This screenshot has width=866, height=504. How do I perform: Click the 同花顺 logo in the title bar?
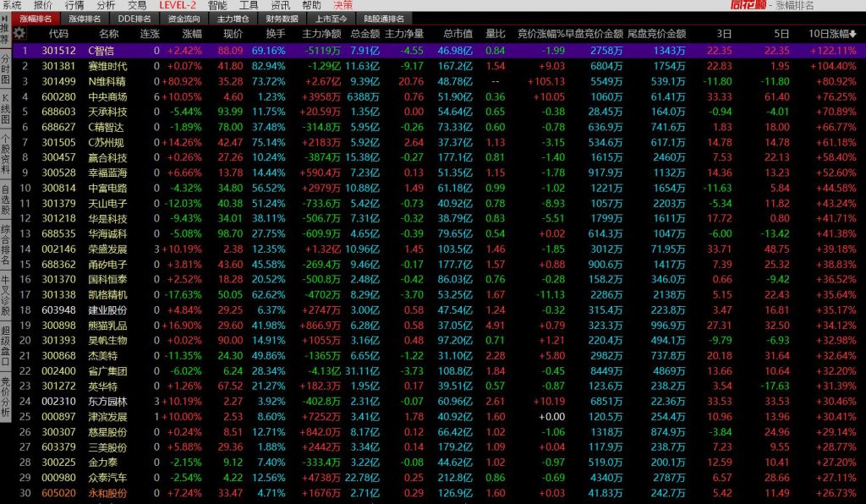(748, 5)
